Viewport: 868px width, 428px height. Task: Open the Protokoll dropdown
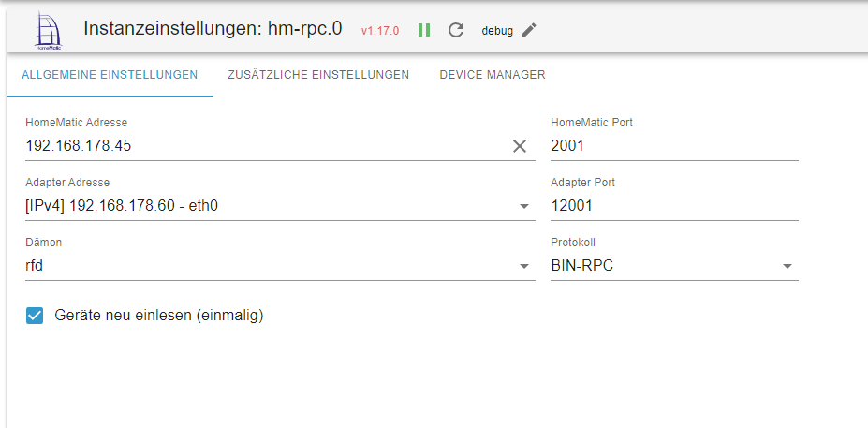787,266
